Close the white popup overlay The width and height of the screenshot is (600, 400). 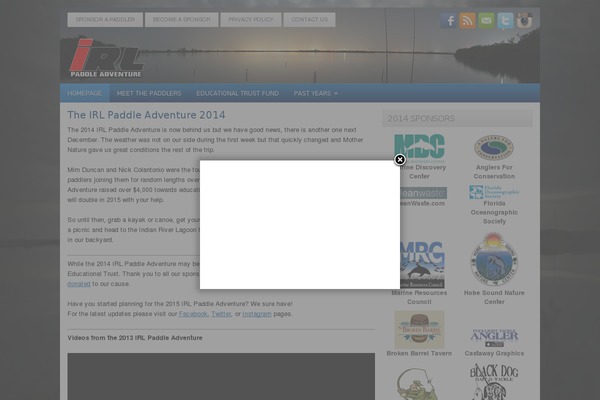[400, 160]
